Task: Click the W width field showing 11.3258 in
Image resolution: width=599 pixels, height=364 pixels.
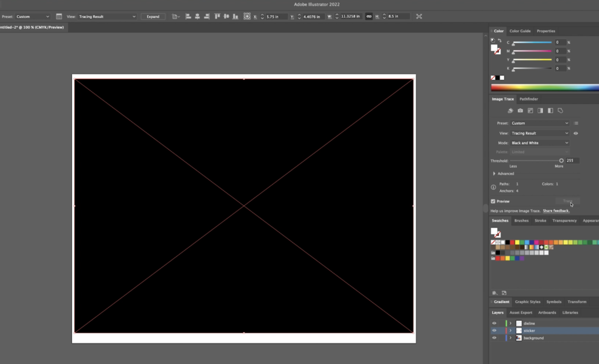Action: [x=350, y=16]
